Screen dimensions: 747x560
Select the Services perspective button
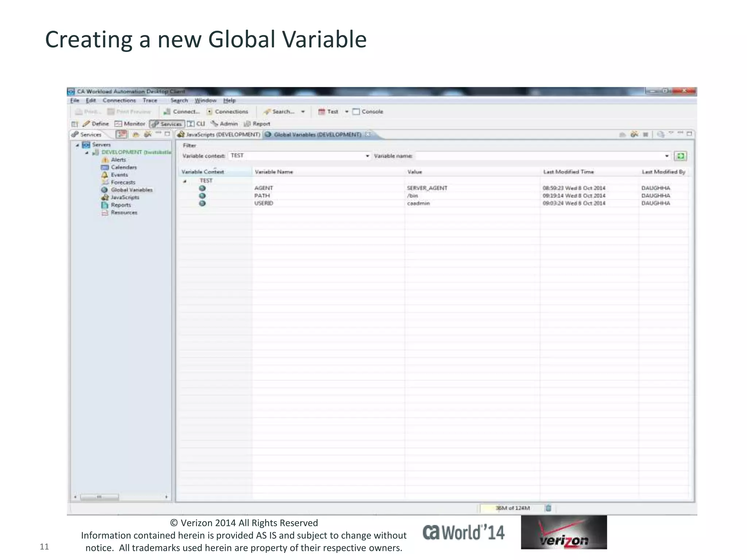pyautogui.click(x=167, y=124)
